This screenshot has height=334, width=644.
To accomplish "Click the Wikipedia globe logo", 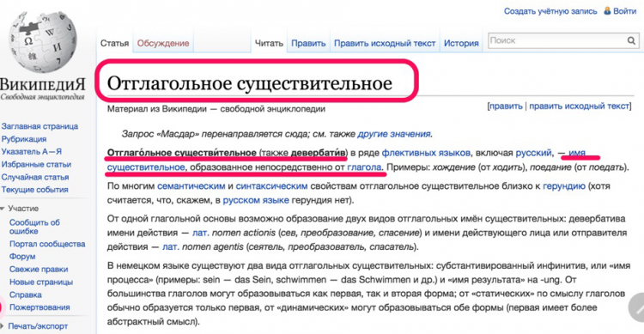I will coord(43,42).
